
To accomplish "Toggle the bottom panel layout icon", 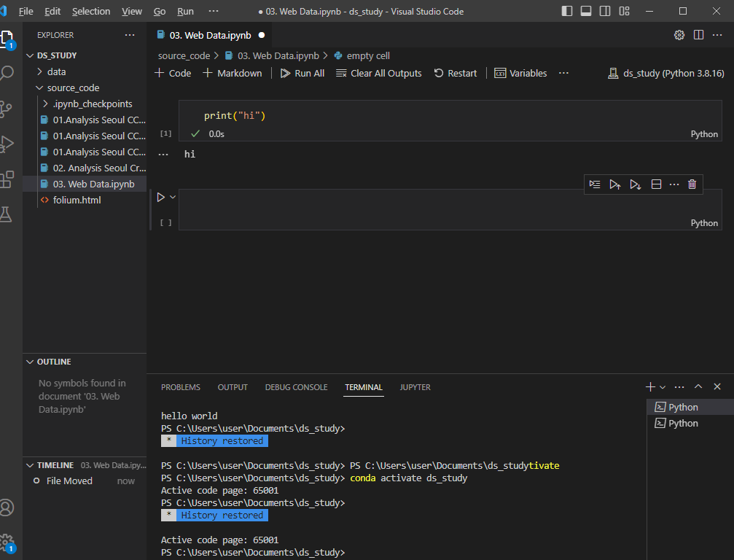I will click(x=585, y=11).
